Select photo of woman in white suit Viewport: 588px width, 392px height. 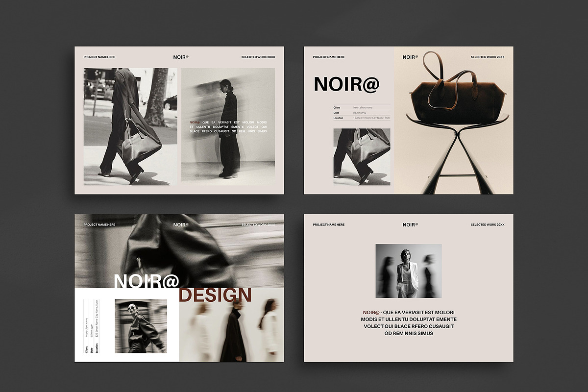[408, 271]
